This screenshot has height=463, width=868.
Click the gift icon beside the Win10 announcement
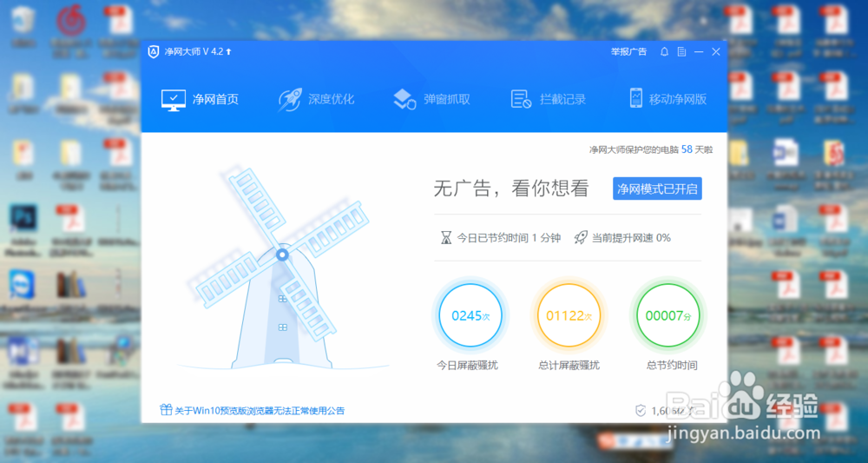tap(166, 410)
